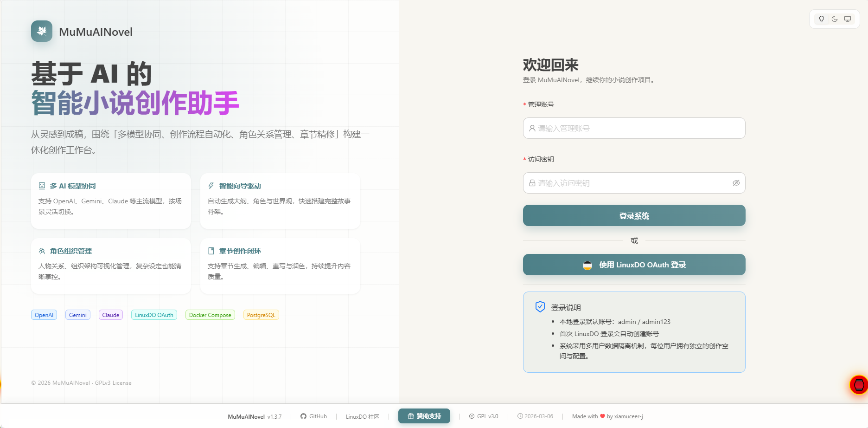
Task: Click the Gemini tag
Action: point(78,315)
